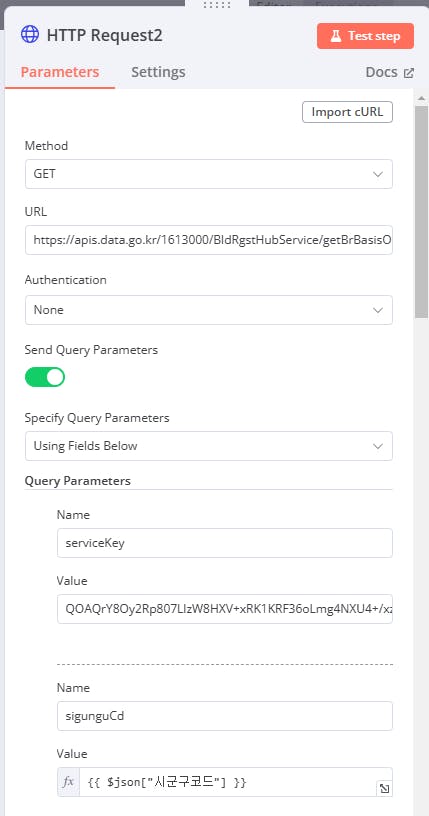Click the fx expression icon for sigunguCd value
This screenshot has height=816, width=429.
pyautogui.click(x=68, y=782)
